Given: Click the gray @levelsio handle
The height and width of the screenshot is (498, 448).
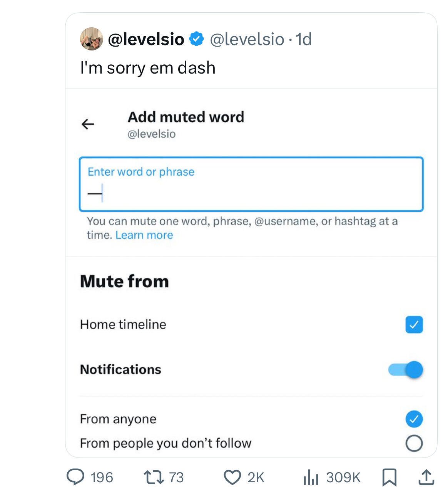Looking at the screenshot, I should pyautogui.click(x=247, y=39).
